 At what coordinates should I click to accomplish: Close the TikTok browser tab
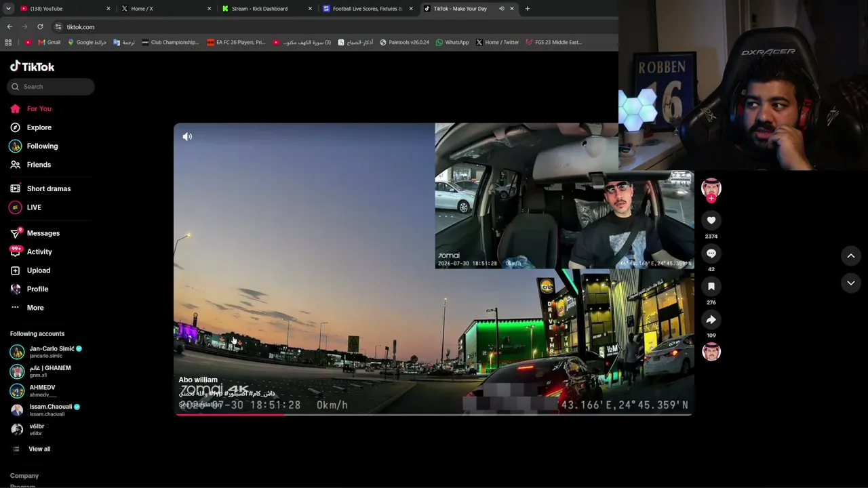coord(512,9)
